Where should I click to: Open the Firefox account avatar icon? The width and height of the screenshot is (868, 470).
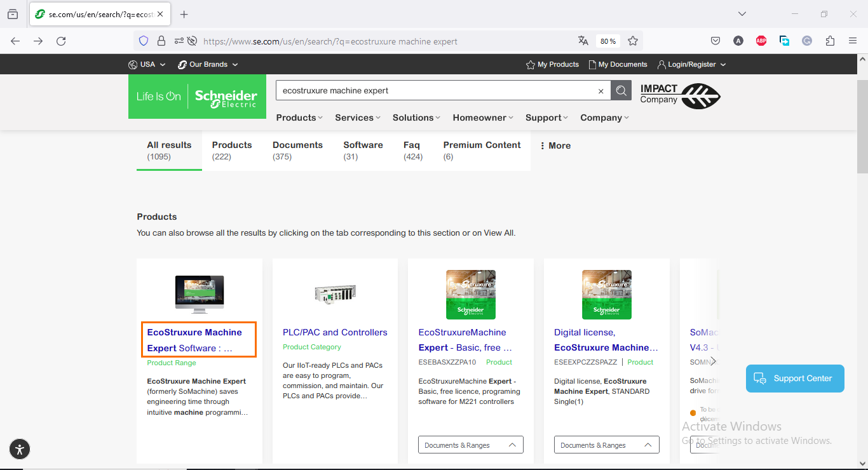pyautogui.click(x=738, y=41)
